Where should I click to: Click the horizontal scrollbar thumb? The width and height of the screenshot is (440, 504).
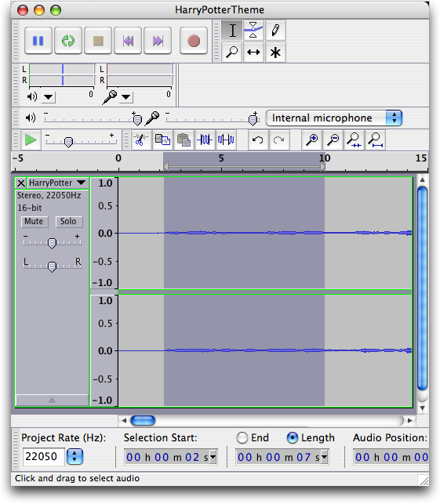[x=143, y=420]
